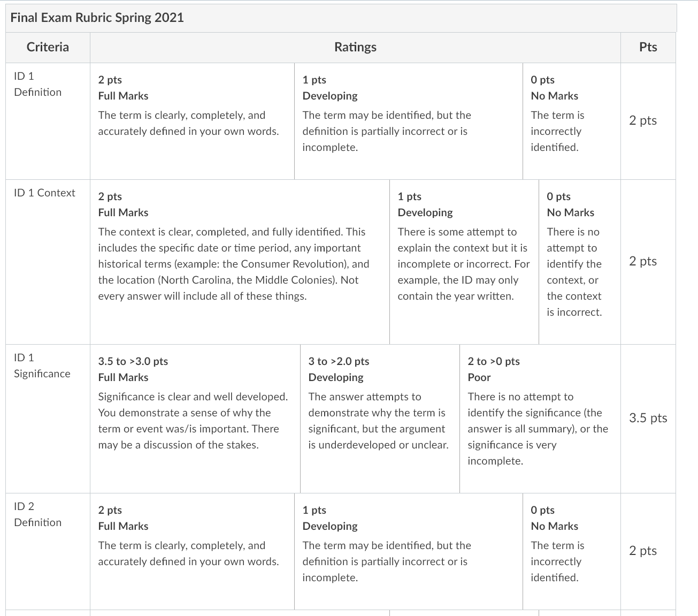Pick ID 2 Definition Developing rating
Screen dimensions: 698x616
(409, 551)
